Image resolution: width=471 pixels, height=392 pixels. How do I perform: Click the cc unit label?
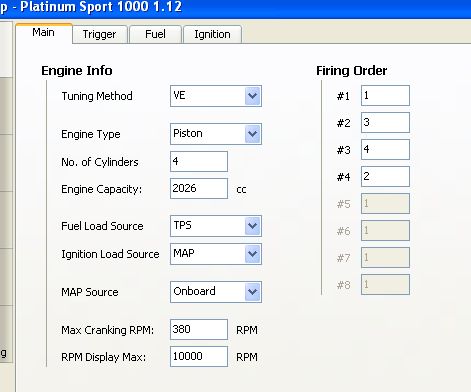(x=241, y=190)
